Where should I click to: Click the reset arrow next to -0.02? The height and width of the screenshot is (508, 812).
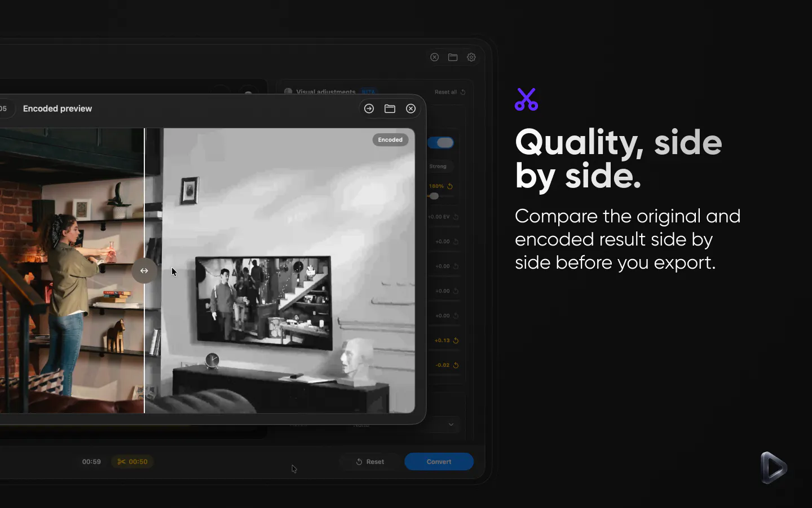point(456,365)
